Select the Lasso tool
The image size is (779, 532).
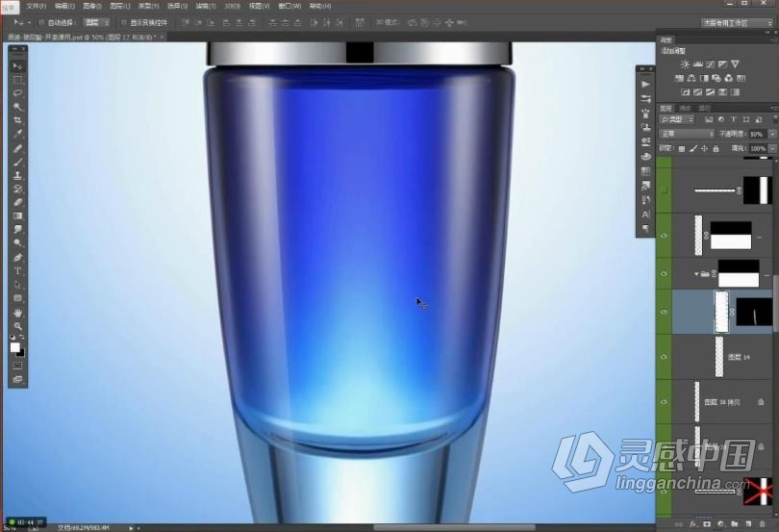click(x=17, y=93)
